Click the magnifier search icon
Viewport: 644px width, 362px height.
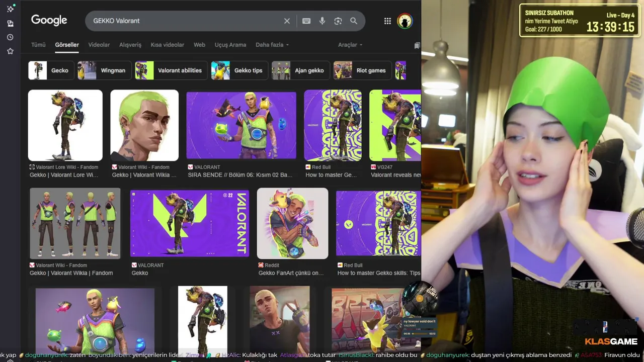pyautogui.click(x=354, y=21)
